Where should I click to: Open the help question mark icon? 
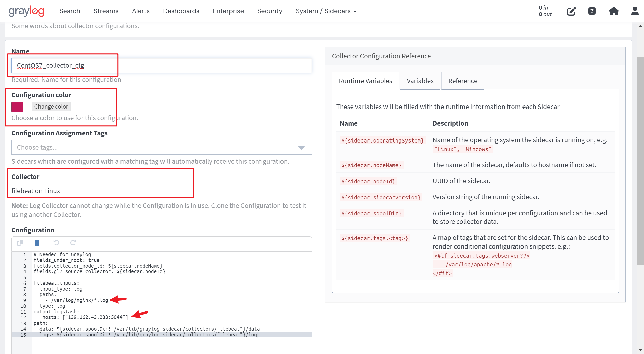(592, 11)
